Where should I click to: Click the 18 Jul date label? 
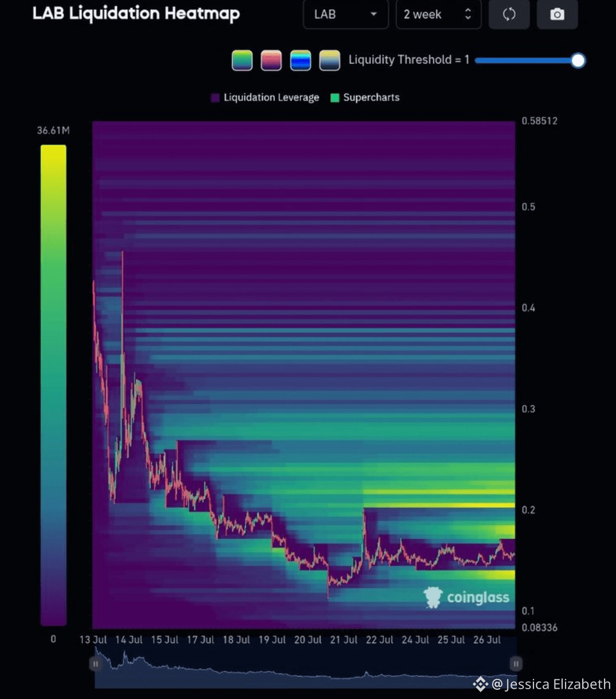coord(236,639)
